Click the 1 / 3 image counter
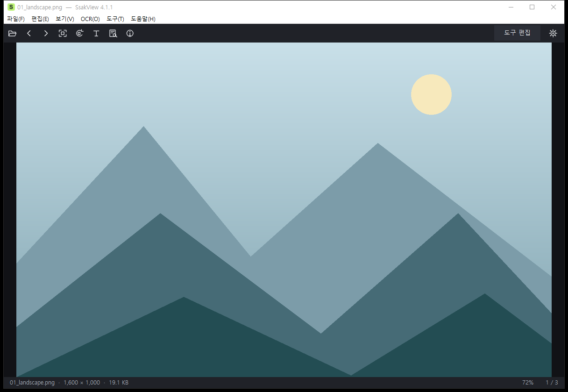568x392 pixels. pyautogui.click(x=552, y=383)
